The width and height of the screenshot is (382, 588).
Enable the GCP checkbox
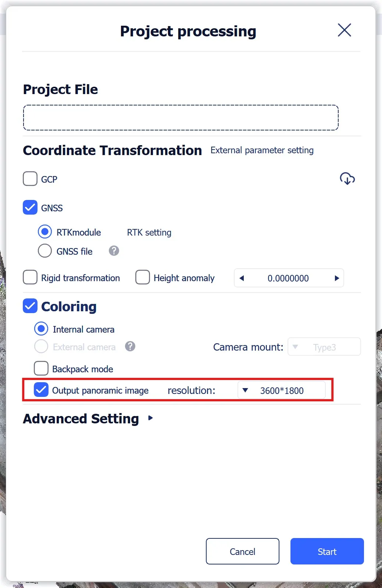point(30,179)
